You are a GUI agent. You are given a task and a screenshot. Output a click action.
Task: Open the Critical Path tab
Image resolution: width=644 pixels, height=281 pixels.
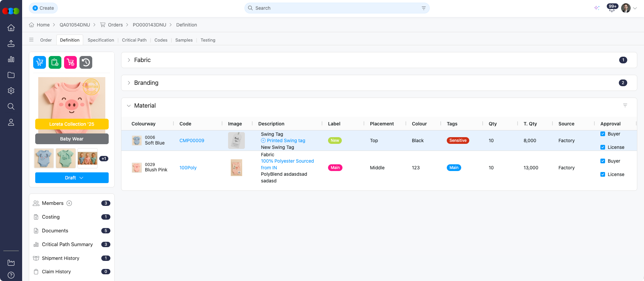pyautogui.click(x=134, y=40)
